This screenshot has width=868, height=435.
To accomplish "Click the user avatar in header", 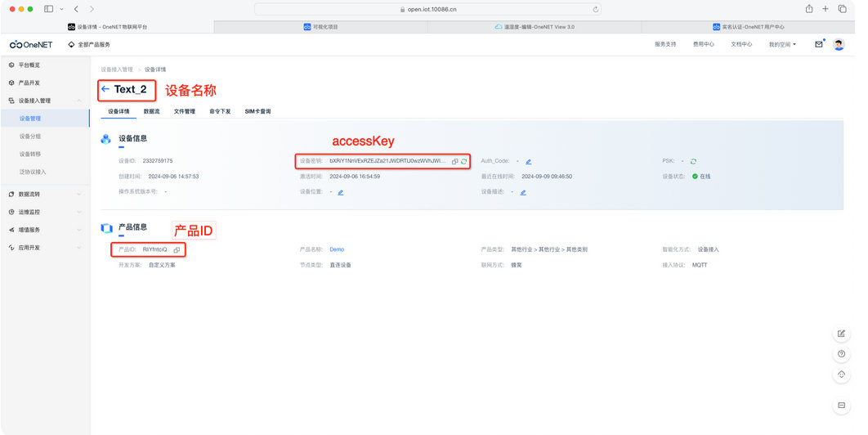I will point(839,44).
